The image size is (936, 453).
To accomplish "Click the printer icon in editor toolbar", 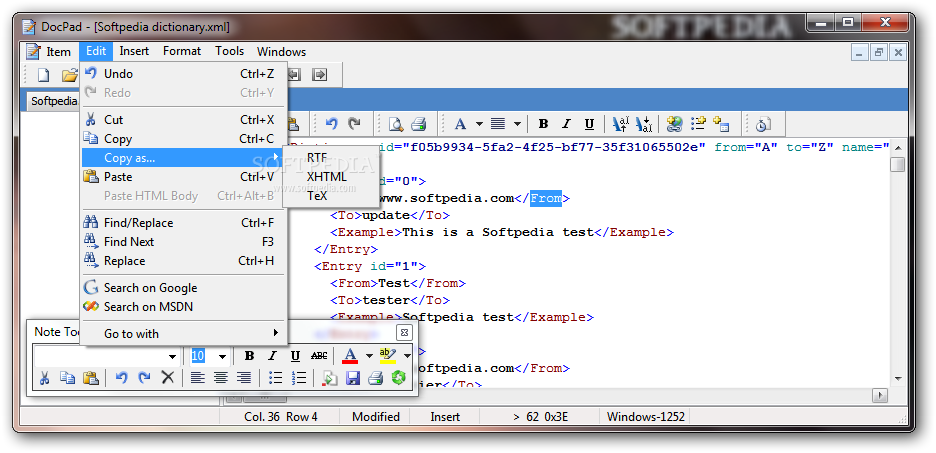I will click(418, 124).
